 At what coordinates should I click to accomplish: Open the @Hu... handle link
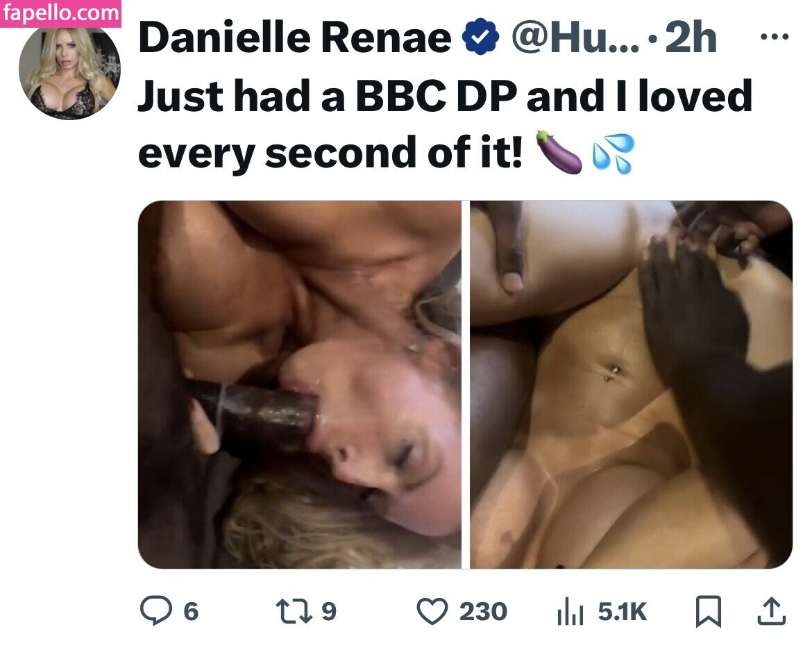(575, 37)
